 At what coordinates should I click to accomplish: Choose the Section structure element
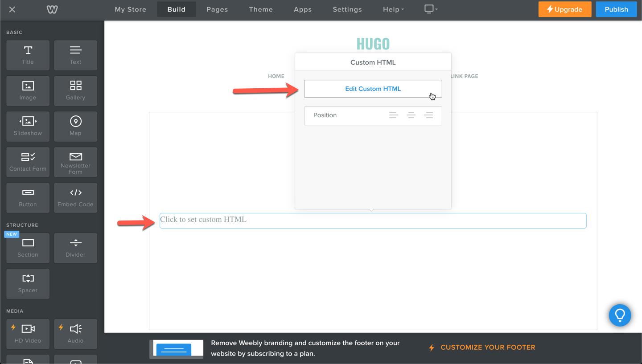click(28, 248)
